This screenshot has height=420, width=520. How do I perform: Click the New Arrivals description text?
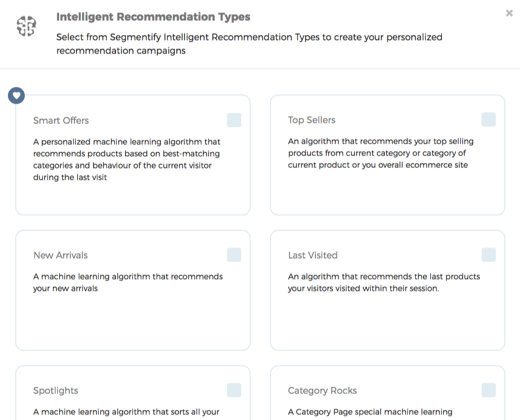pos(128,282)
